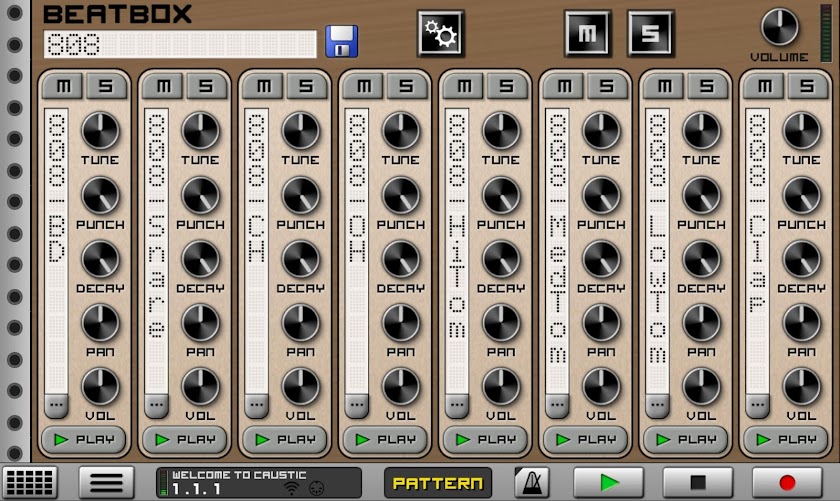The image size is (840, 501).
Task: Click the 808-HiTom sample name strip
Action: click(x=457, y=251)
